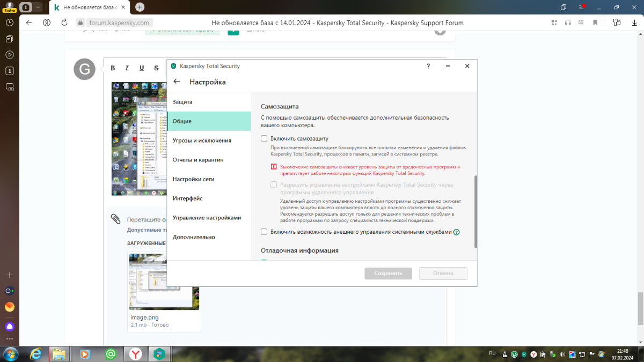This screenshot has height=362, width=644.
Task: Click read-aloud headphones icon
Action: (568, 23)
